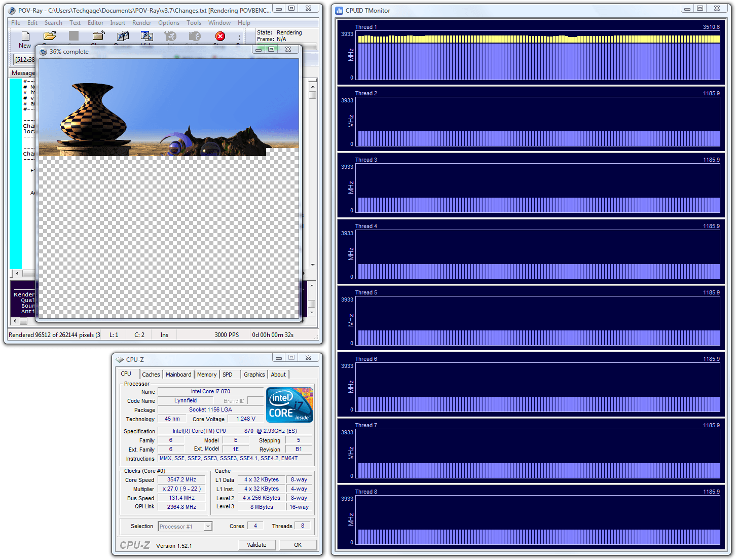This screenshot has width=736, height=560.
Task: Click the 'Socket 1156 LGA' package value
Action: 210,409
